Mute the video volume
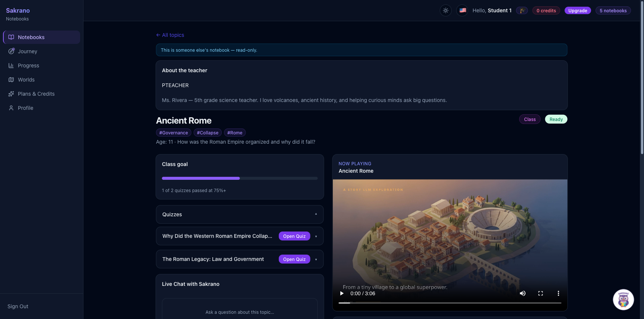The width and height of the screenshot is (644, 319). point(523,293)
